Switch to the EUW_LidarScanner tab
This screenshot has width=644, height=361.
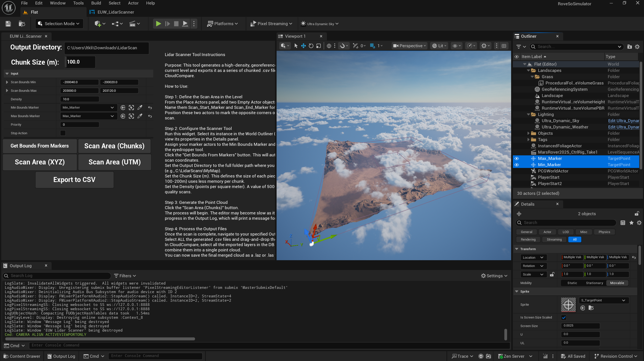point(115,12)
